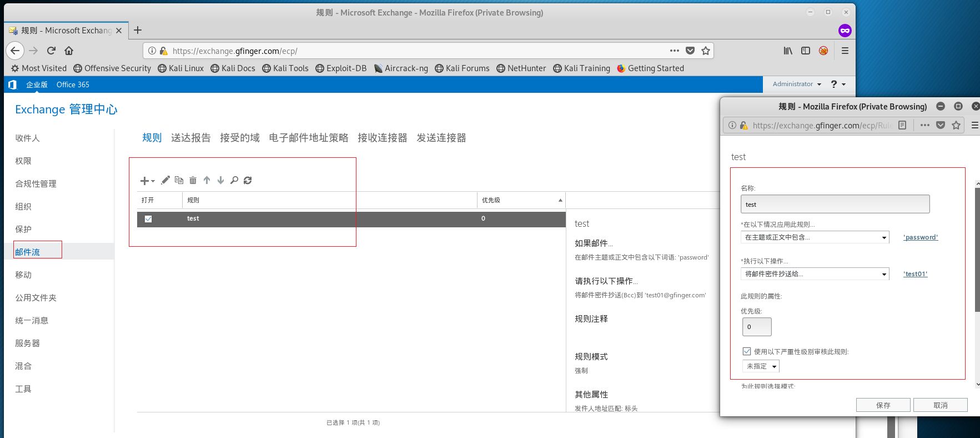Open the Most Visited bookmarks folder
Screen dimensions: 980x438
[39, 68]
